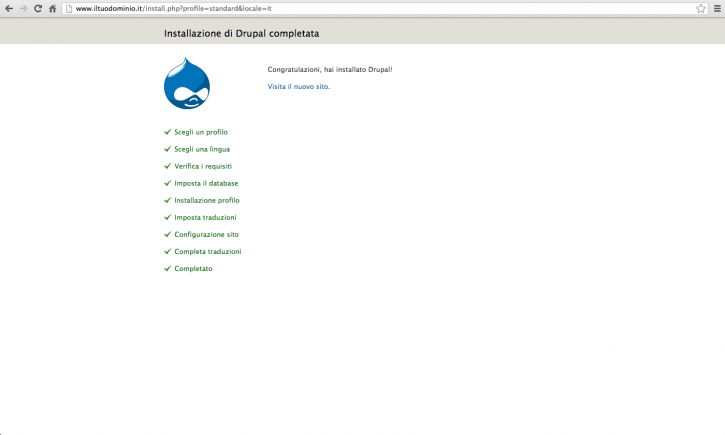Go back with the browser back arrow
Image resolution: width=725 pixels, height=435 pixels.
pyautogui.click(x=8, y=8)
